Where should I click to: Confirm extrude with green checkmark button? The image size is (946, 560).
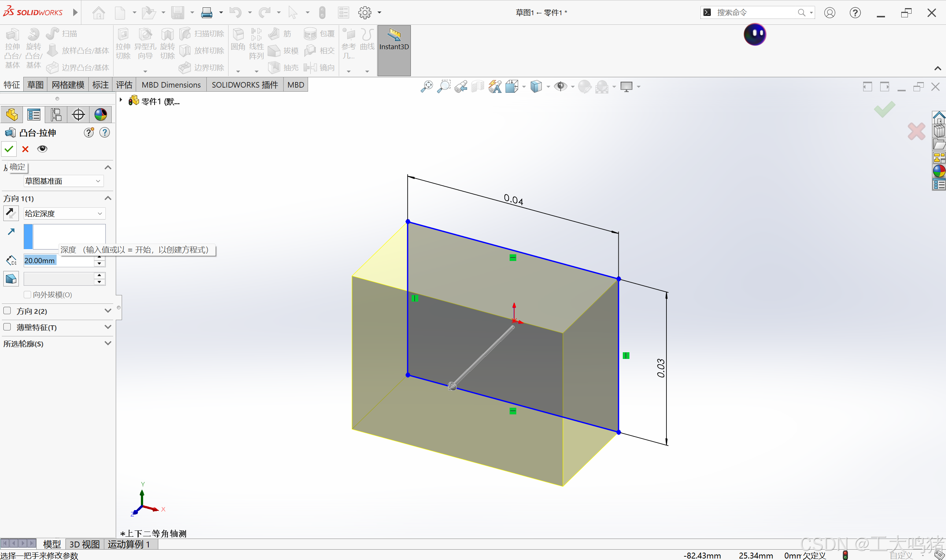point(9,149)
